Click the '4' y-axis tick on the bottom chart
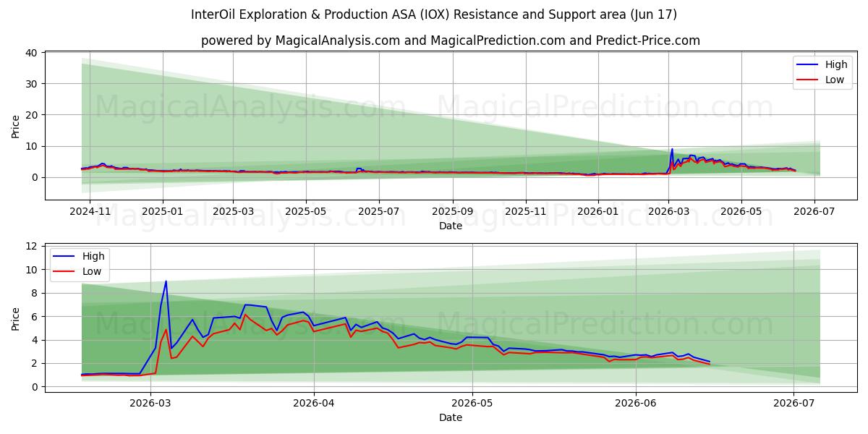The width and height of the screenshot is (868, 434). (x=35, y=340)
